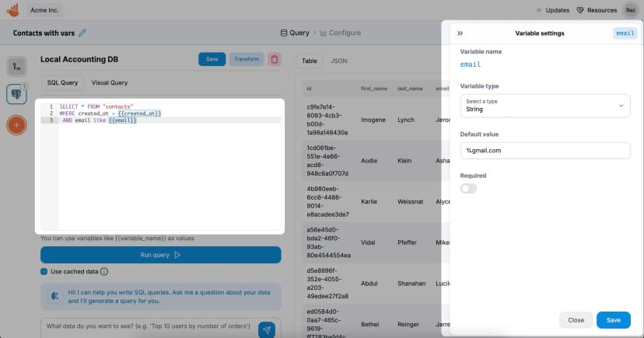The width and height of the screenshot is (644, 338).
Task: Switch to the Visual Query tab
Action: pyautogui.click(x=110, y=82)
